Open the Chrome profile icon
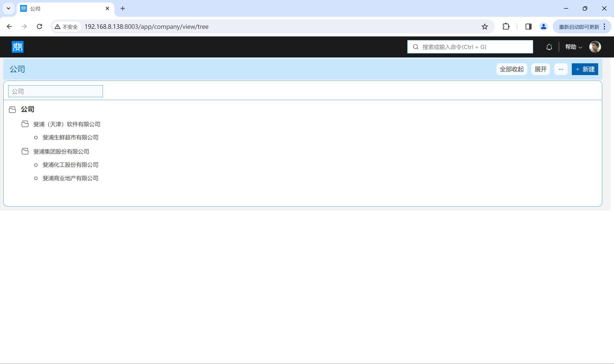The image size is (614, 364). [x=543, y=26]
